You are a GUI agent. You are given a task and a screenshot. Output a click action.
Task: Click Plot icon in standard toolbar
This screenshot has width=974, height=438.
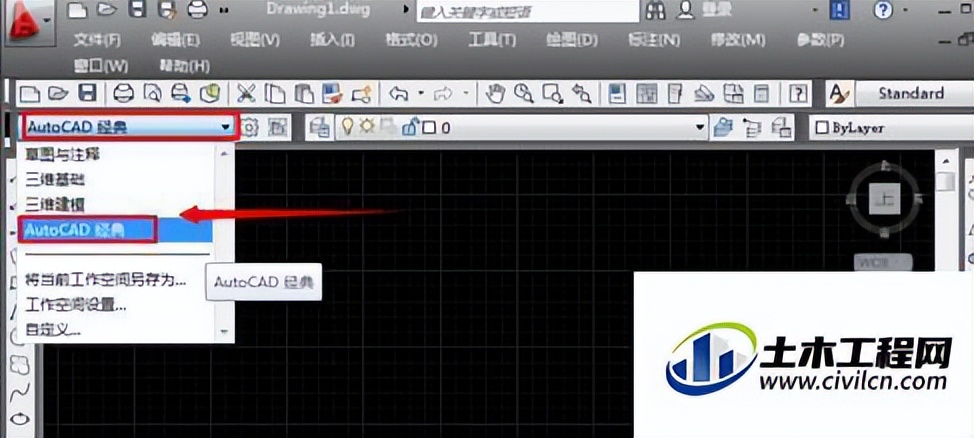coord(124,94)
